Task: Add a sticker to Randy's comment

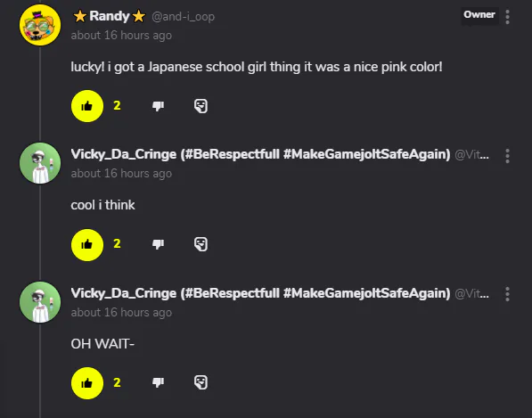Action: [201, 106]
